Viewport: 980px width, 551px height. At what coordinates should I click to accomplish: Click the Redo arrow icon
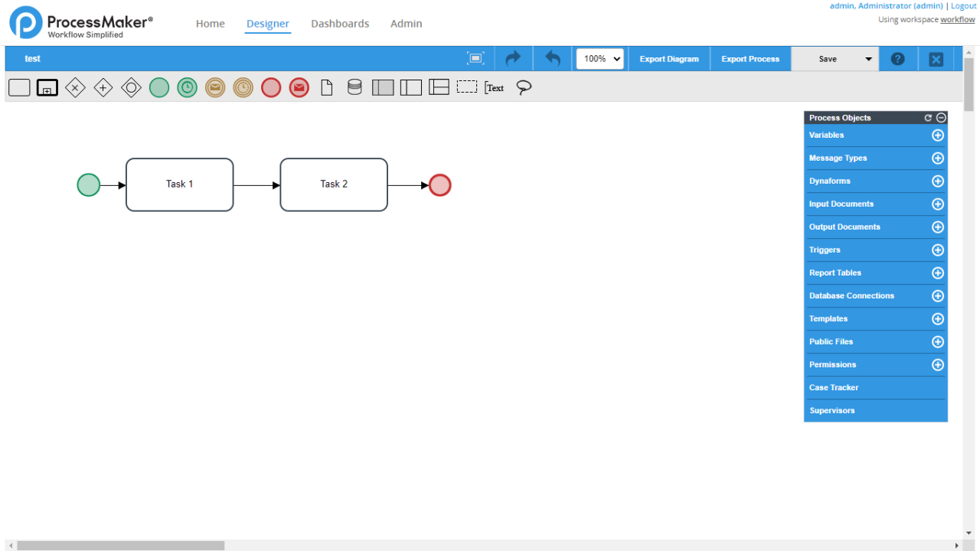pos(513,58)
